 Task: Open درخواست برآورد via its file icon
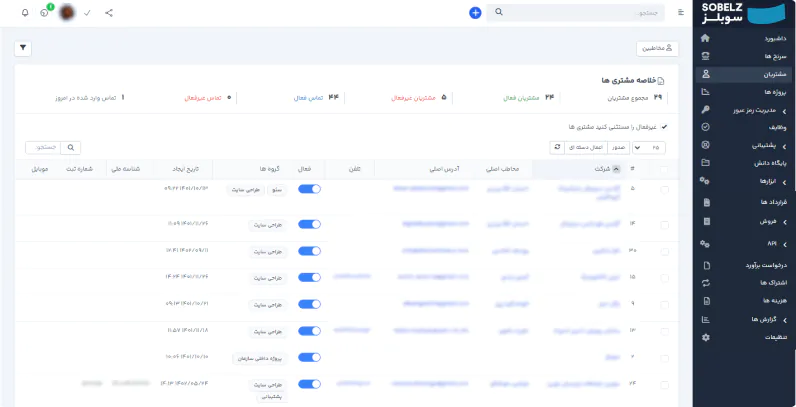point(706,265)
